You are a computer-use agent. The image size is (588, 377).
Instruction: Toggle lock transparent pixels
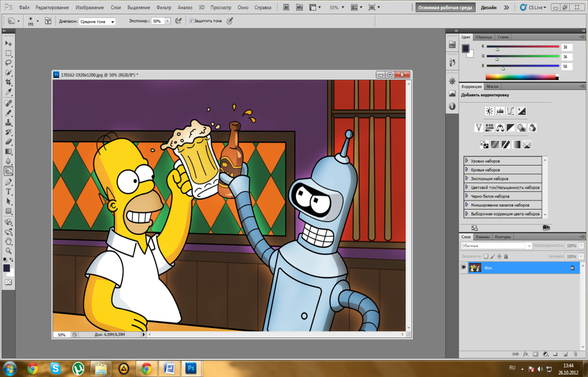point(486,257)
